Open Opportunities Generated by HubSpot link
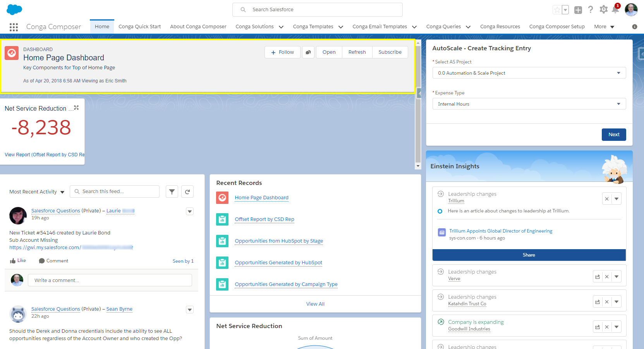Screen dimensions: 644x349 (x=278, y=263)
